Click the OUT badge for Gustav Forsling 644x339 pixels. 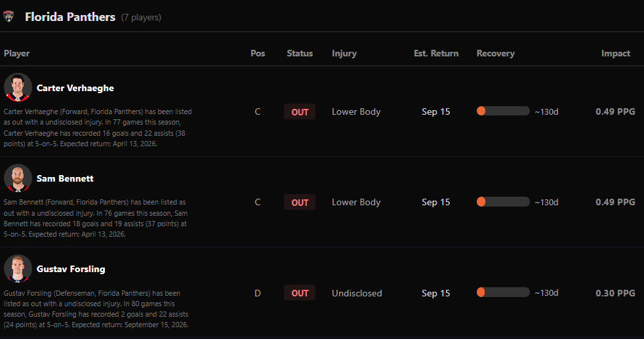click(x=300, y=293)
